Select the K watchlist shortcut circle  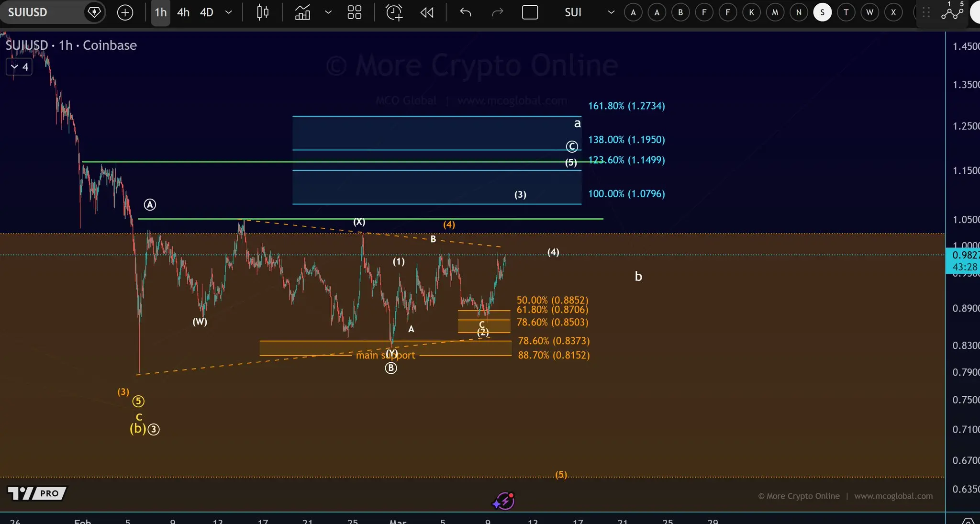(751, 12)
